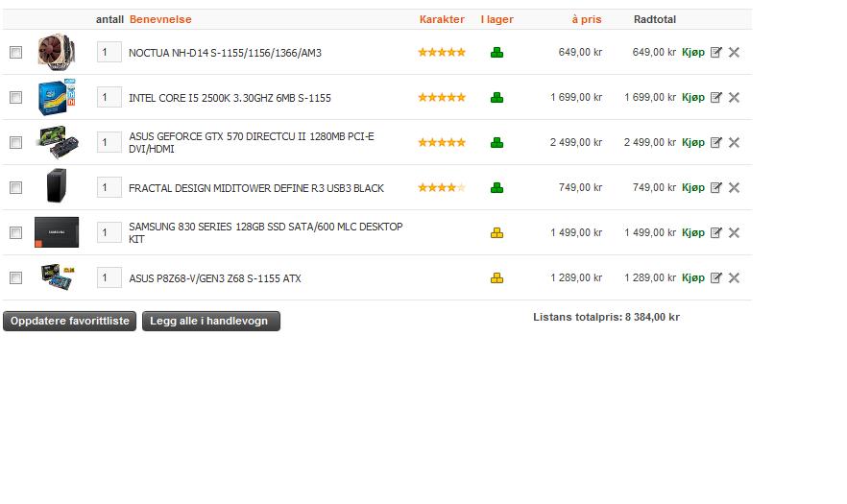Viewport: 847px width, 504px height.
Task: Click edit icon for ASUS P8Z68-V row
Action: point(715,277)
